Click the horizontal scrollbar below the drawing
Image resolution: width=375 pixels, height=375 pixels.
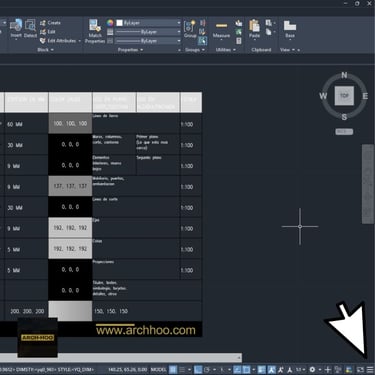coord(120,358)
